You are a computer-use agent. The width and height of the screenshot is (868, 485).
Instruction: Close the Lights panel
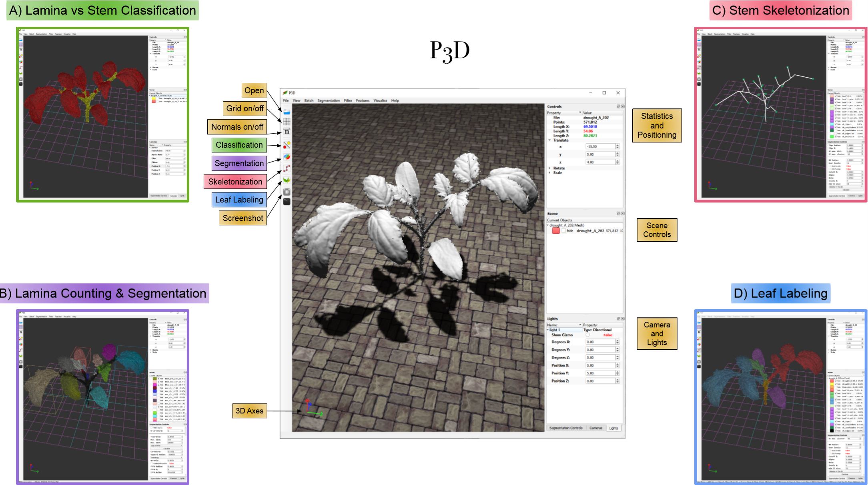pyautogui.click(x=622, y=319)
